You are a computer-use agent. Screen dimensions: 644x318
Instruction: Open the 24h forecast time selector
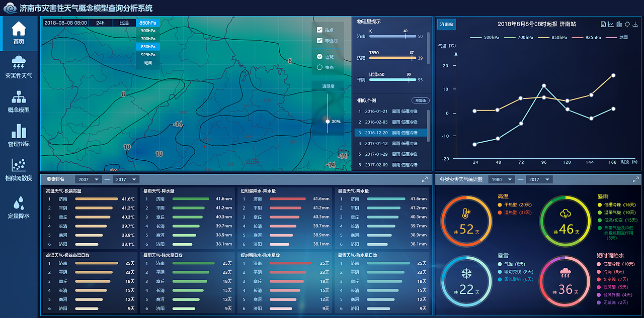(x=101, y=23)
